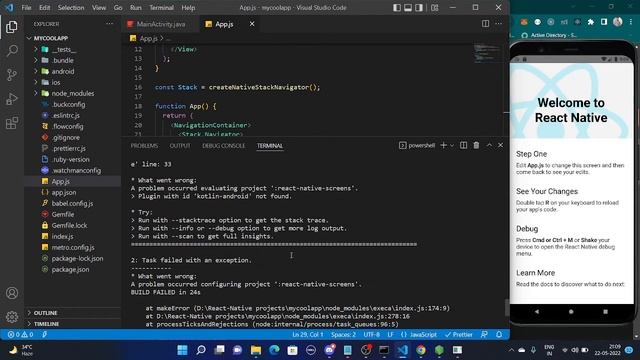Open index.js in explorer
This screenshot has width=640, height=360.
pos(62,236)
